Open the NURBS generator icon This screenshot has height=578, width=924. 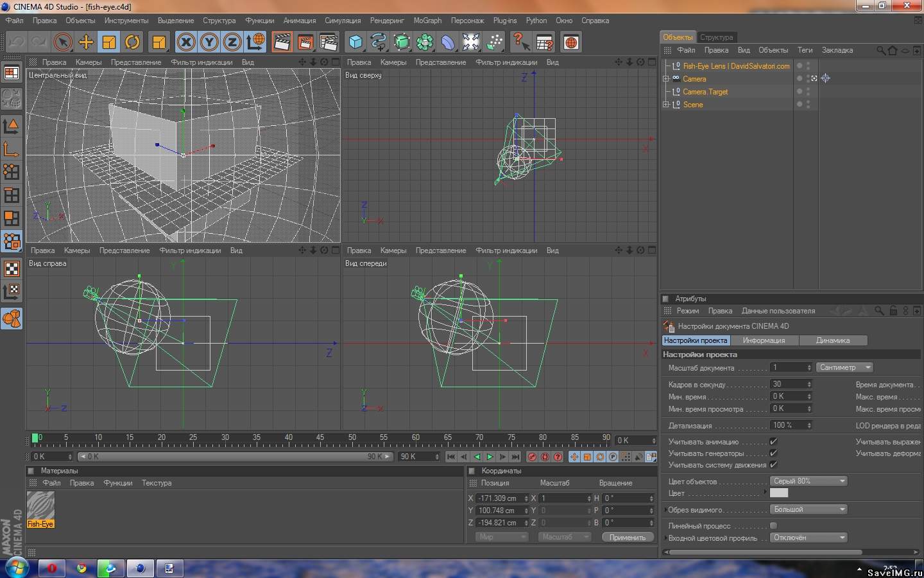tap(402, 42)
